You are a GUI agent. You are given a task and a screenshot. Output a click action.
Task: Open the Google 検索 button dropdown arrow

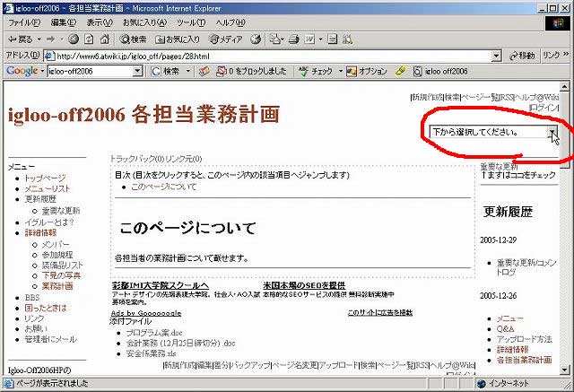[188, 71]
